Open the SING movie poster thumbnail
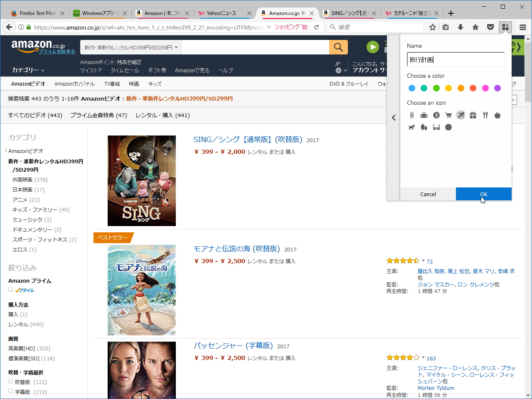 [142, 181]
